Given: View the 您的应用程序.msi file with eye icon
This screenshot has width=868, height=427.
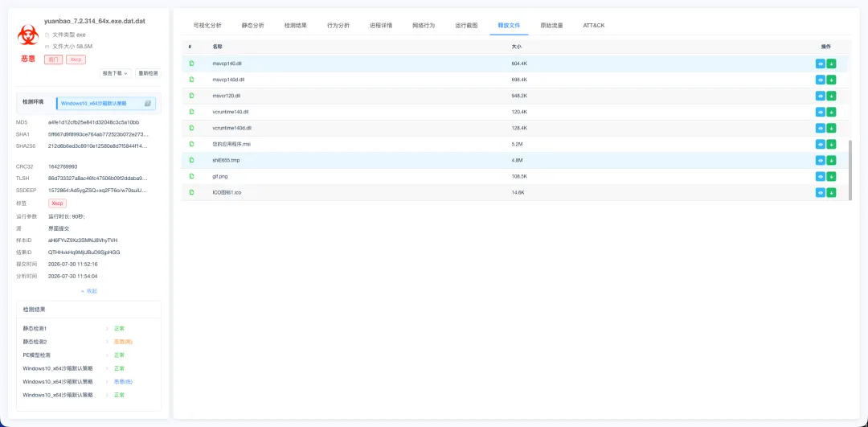Looking at the screenshot, I should click(821, 144).
